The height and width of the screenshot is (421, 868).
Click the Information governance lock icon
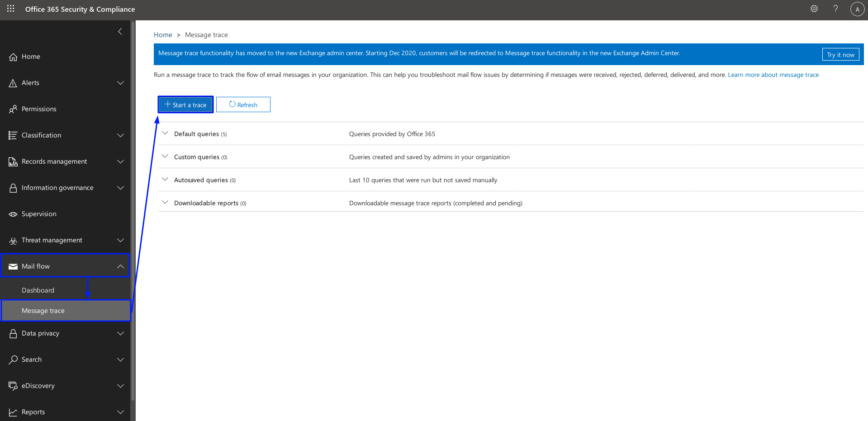(13, 188)
